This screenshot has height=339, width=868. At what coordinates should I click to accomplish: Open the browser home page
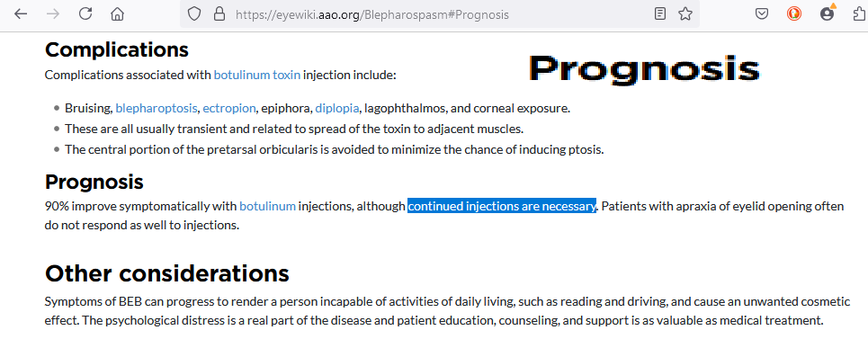click(117, 13)
